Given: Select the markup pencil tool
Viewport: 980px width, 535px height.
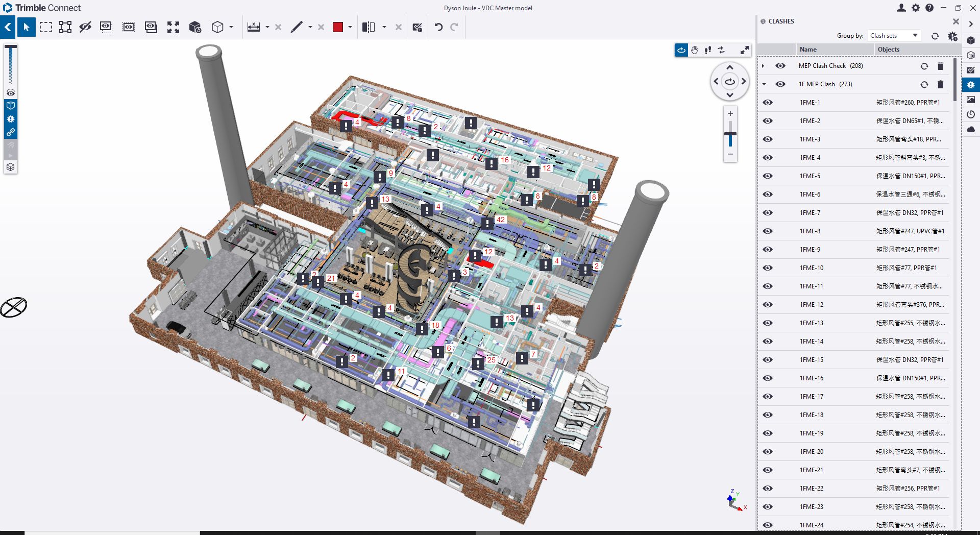Looking at the screenshot, I should tap(297, 27).
